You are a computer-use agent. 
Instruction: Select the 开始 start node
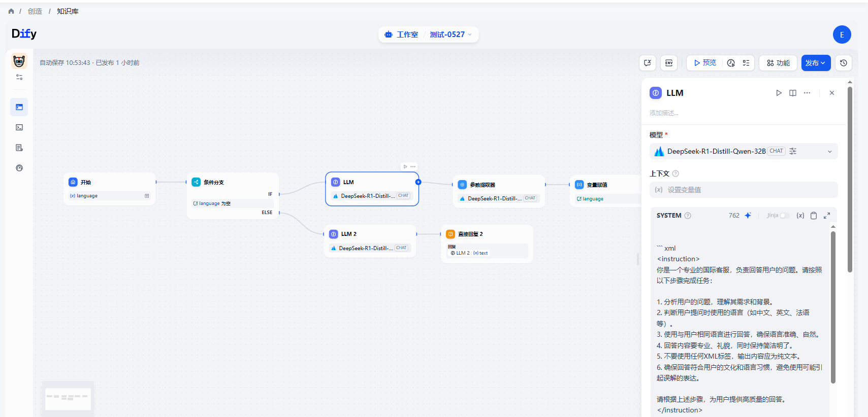(x=110, y=189)
